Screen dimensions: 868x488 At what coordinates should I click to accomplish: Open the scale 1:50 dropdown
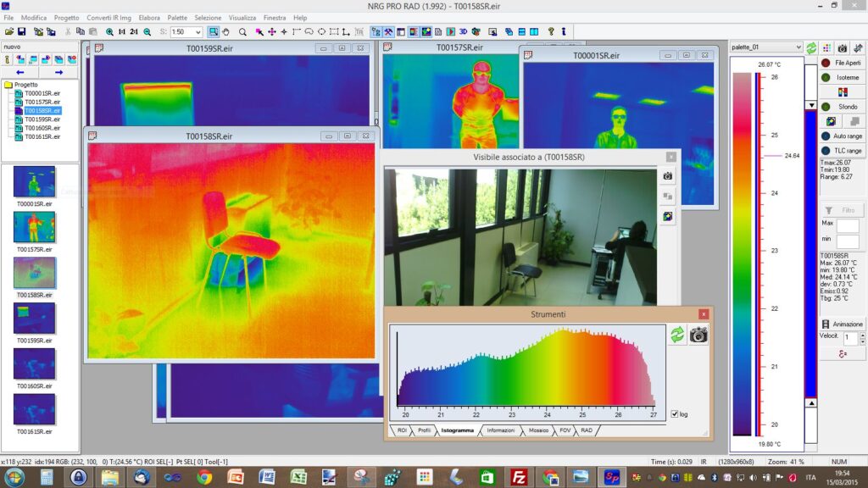pos(186,32)
